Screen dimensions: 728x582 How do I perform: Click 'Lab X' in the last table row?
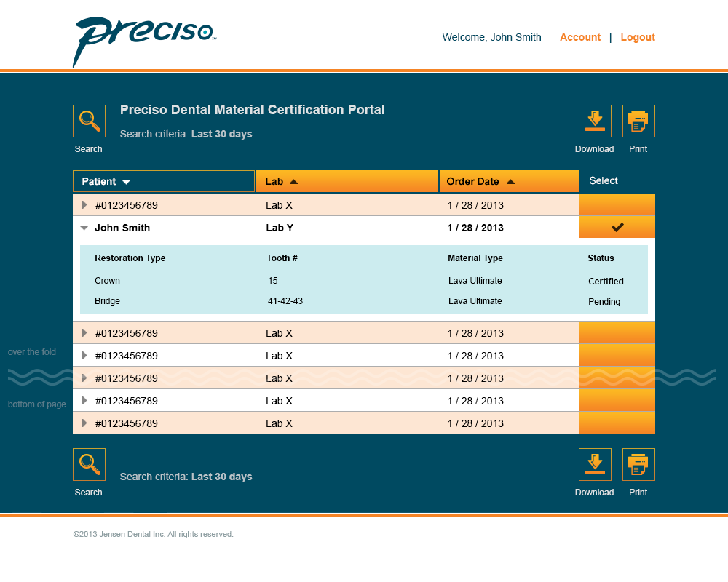click(279, 423)
